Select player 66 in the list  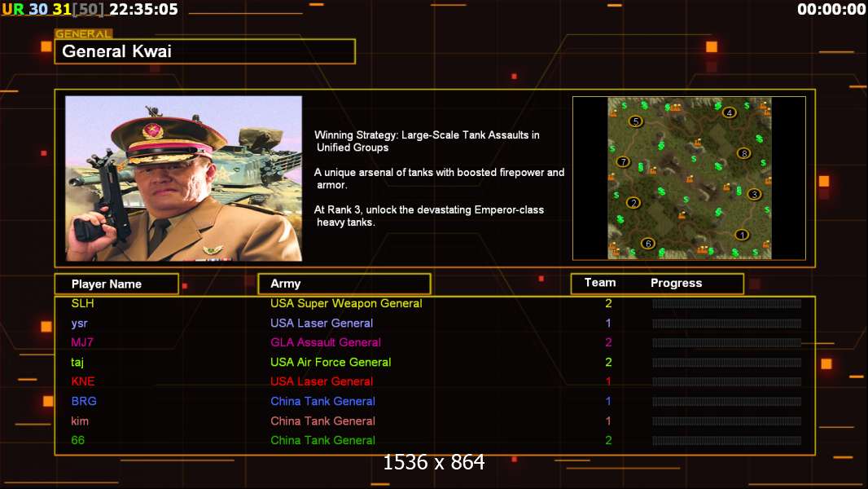pos(78,440)
